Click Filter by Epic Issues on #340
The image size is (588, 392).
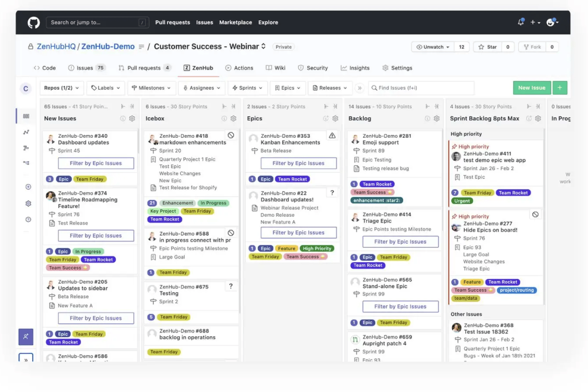pyautogui.click(x=96, y=163)
